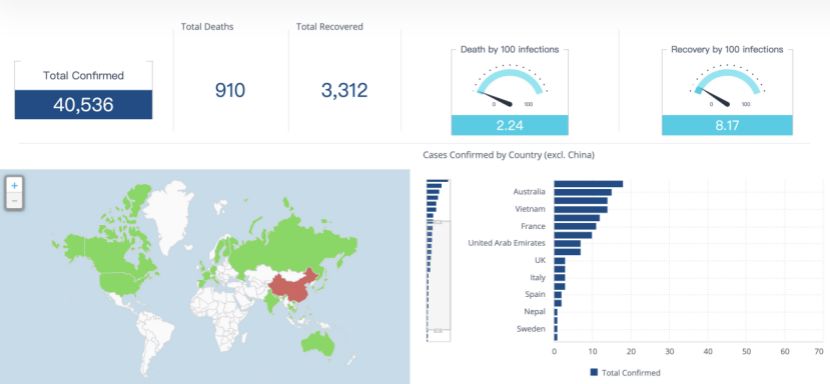
Task: Select Australia on the world map
Action: point(318,343)
